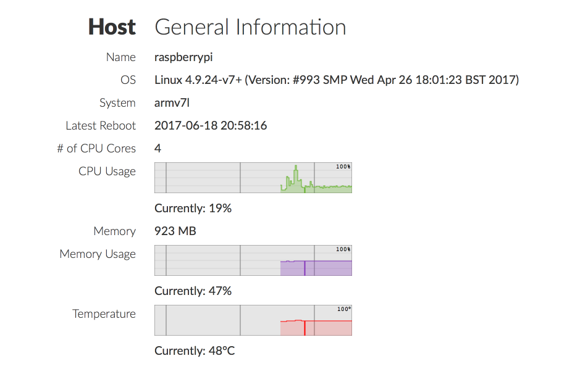588x369 pixels.
Task: Click the armv7l system value
Action: point(171,103)
